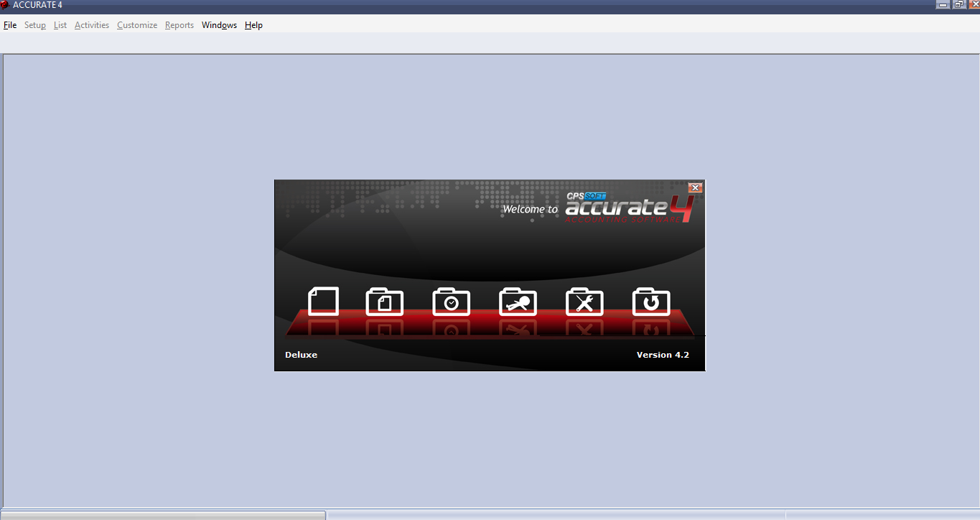Open an existing company data file
Screen dimensions: 980x520
click(384, 302)
